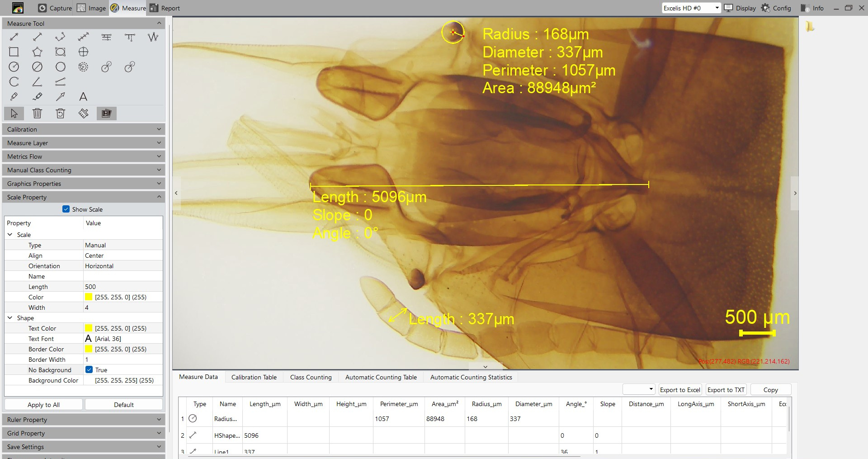Click the clear-all broom icon
The image size is (868, 459).
click(83, 114)
